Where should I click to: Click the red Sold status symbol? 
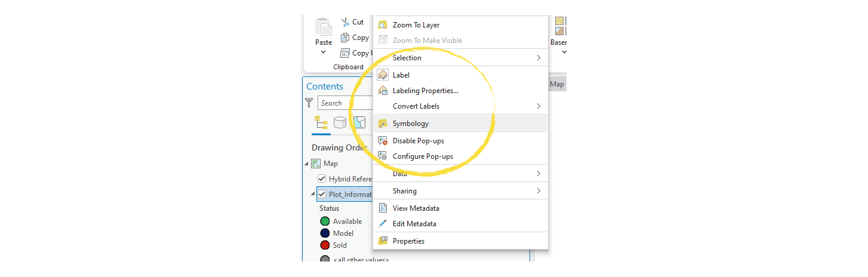325,245
